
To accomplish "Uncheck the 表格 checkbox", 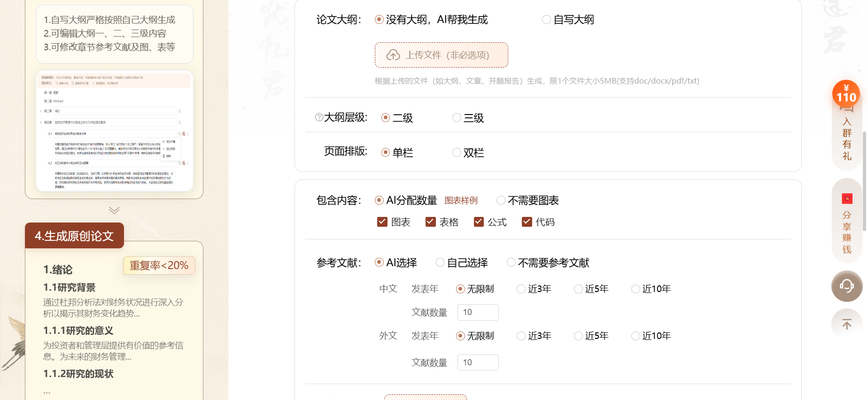I will click(x=430, y=222).
